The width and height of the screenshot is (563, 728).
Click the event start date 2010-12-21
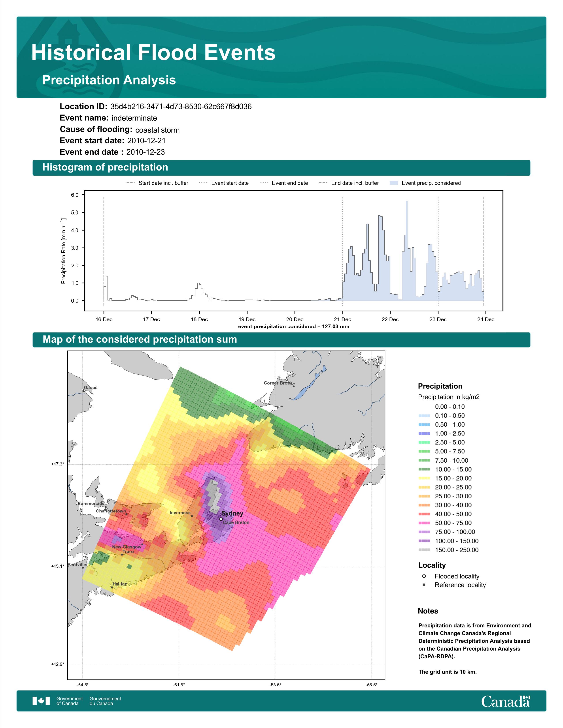(x=146, y=141)
